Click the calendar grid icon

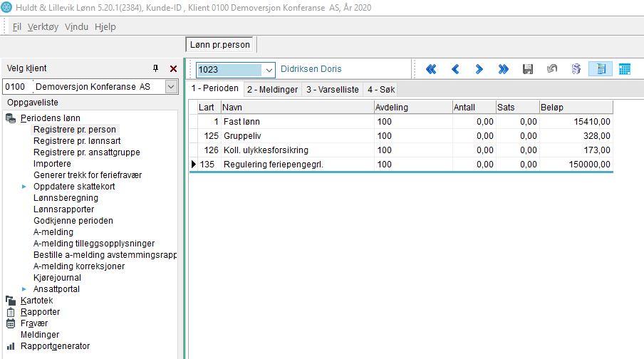pos(625,69)
